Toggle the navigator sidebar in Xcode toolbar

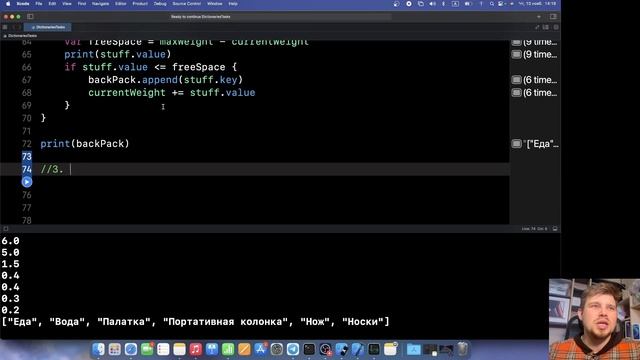pyautogui.click(x=30, y=17)
